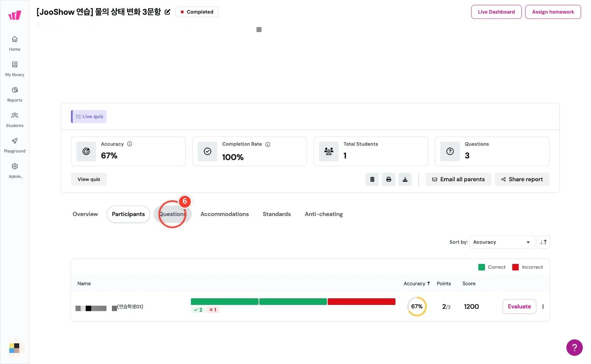Screen dimensions: 591x364
Task: Edit the quiz title with pencil icon
Action: tap(167, 12)
